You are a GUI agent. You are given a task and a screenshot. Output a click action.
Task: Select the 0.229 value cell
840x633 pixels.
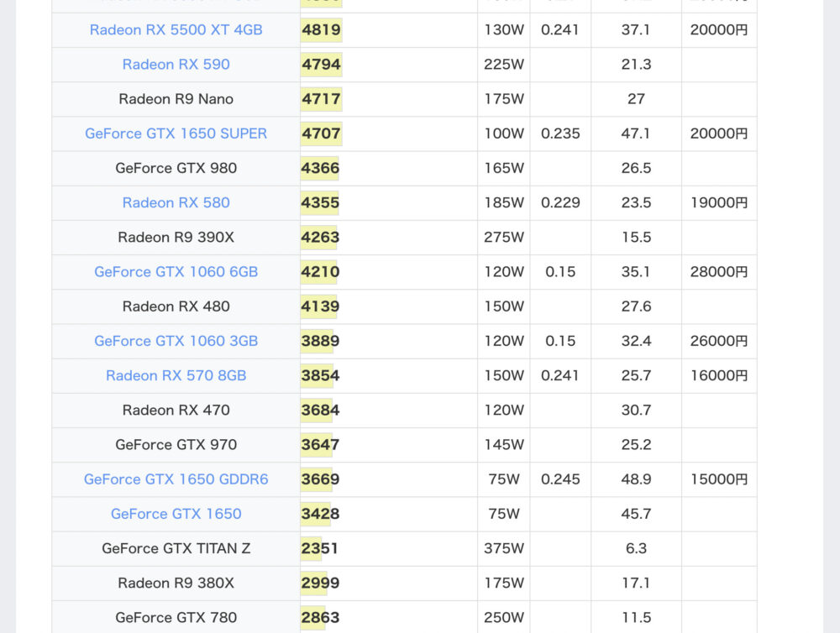(560, 202)
